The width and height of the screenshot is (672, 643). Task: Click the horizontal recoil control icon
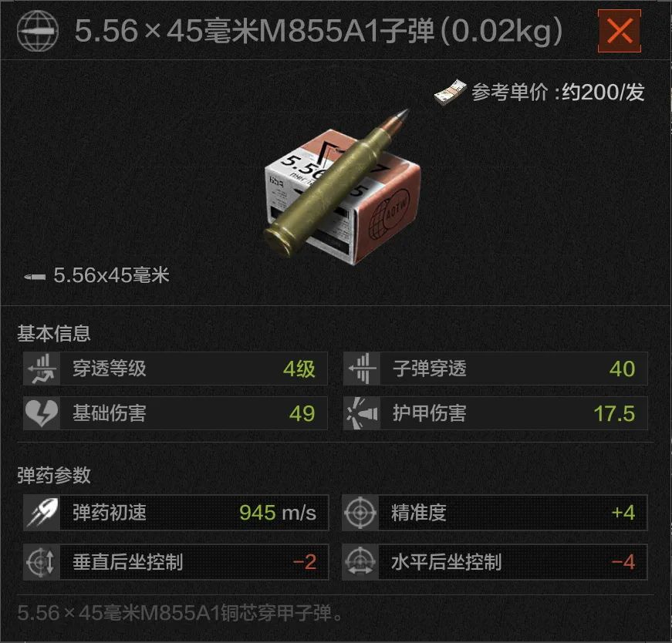(360, 562)
